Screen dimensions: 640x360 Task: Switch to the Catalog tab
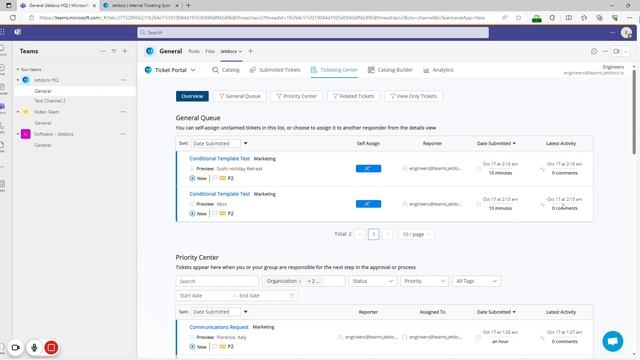point(226,70)
